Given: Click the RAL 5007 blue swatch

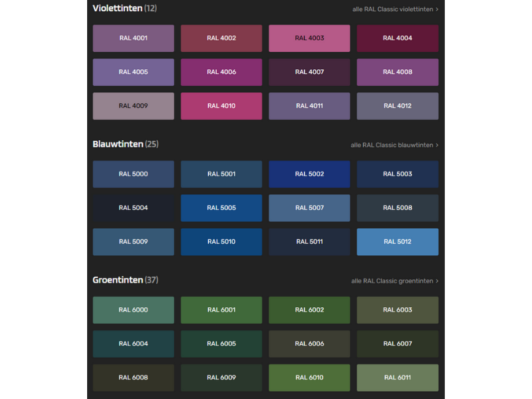Looking at the screenshot, I should [309, 208].
